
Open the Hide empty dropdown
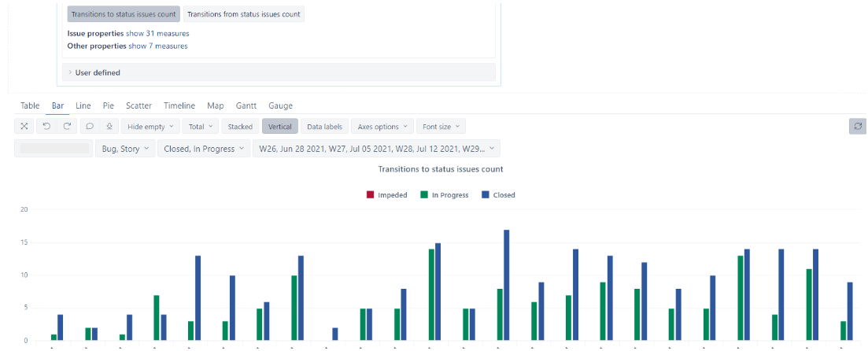150,127
